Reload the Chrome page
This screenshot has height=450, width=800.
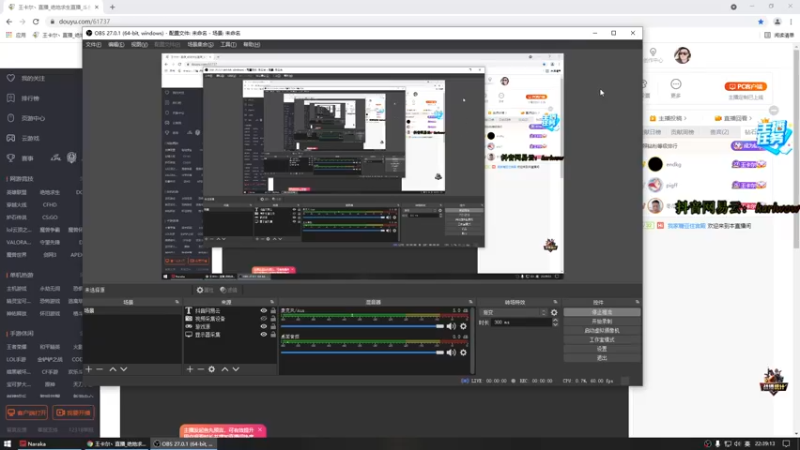pyautogui.click(x=36, y=21)
